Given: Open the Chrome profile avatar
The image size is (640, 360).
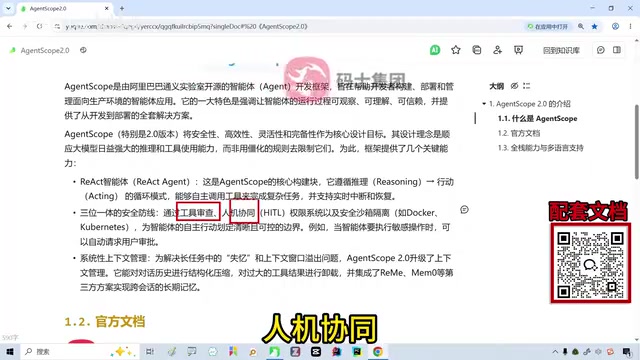Looking at the screenshot, I should [615, 26].
